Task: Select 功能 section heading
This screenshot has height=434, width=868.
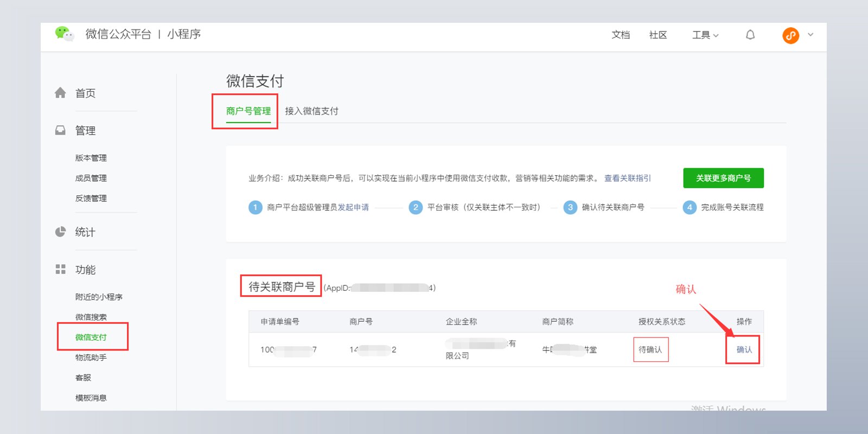Action: tap(85, 270)
